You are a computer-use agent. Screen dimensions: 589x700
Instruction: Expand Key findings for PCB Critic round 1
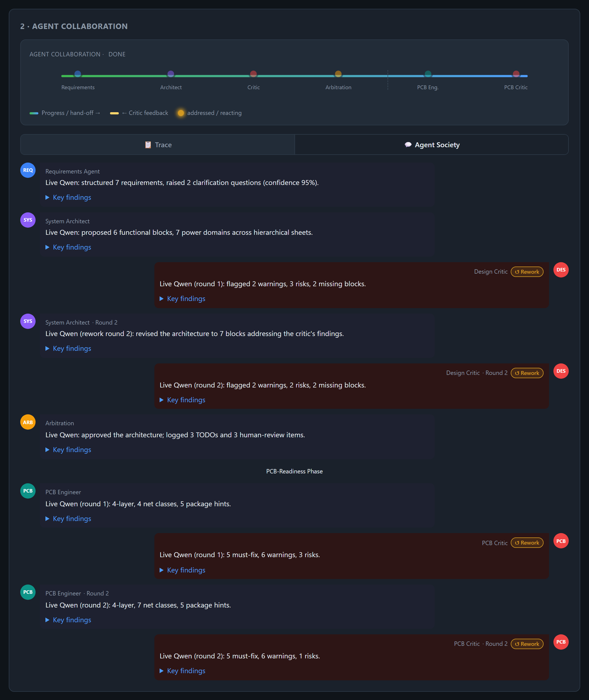coord(182,570)
